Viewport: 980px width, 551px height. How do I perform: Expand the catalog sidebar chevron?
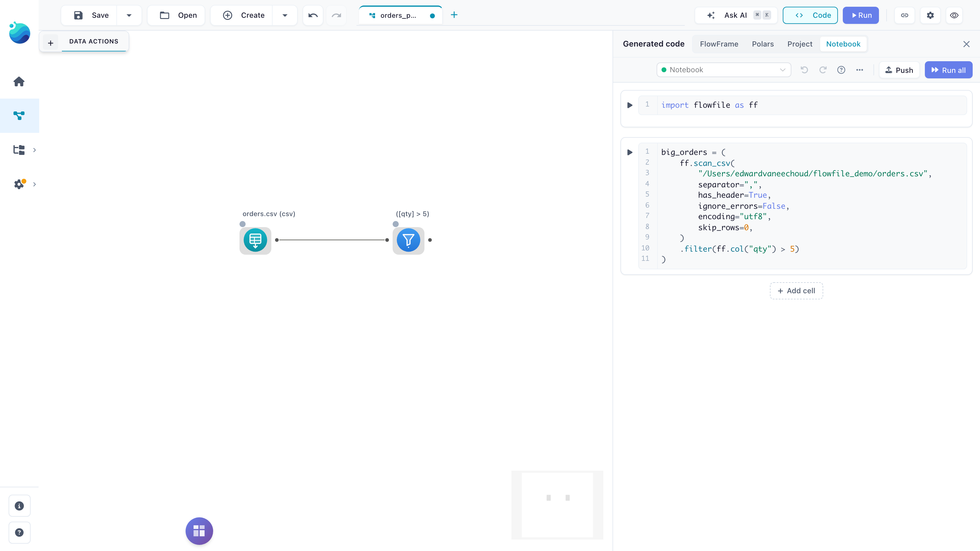coord(34,150)
